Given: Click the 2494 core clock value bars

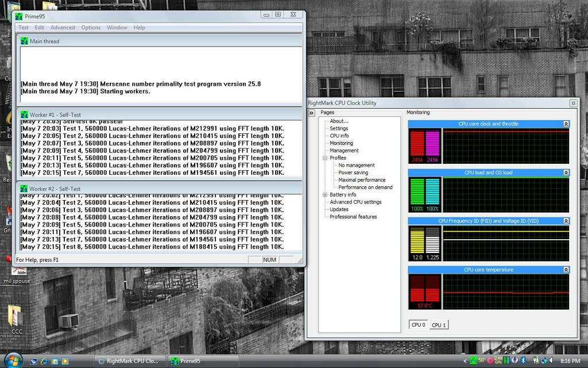Looking at the screenshot, I should pos(424,147).
